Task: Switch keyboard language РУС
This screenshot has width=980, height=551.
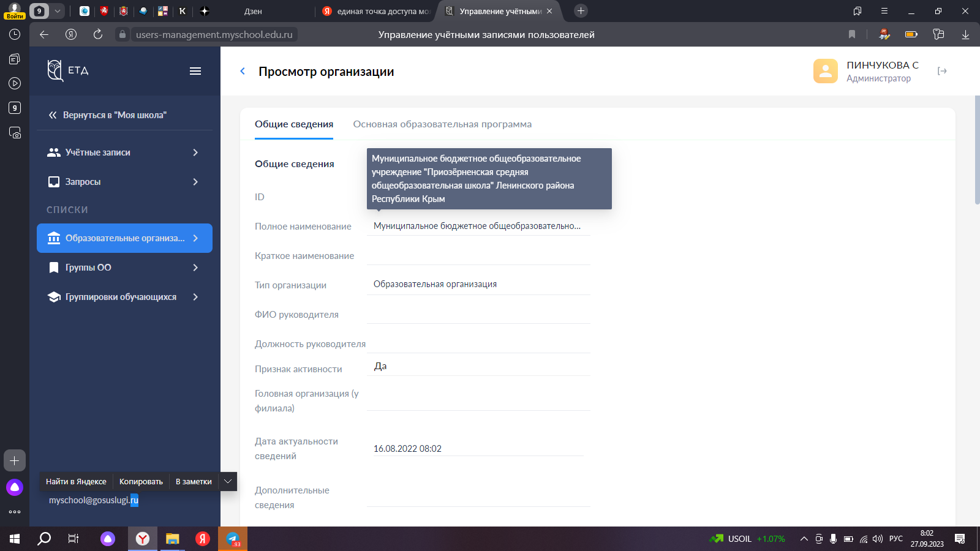Action: click(x=896, y=539)
